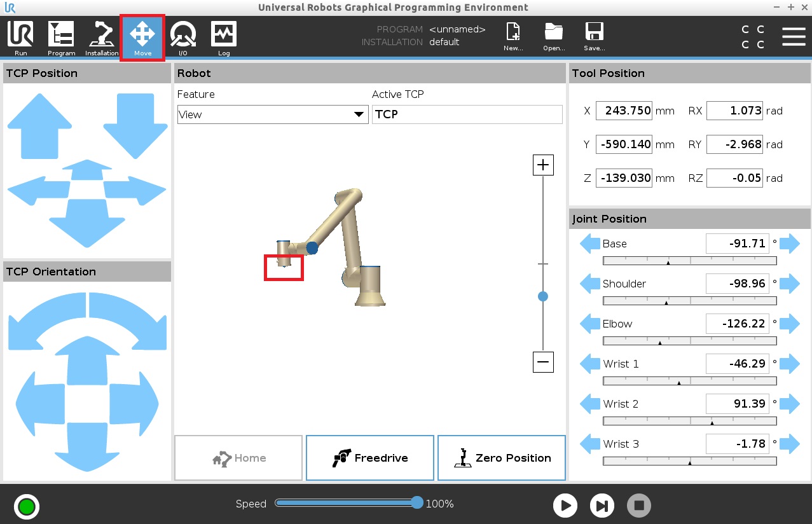Increase the Base joint with right arrow
812x524 pixels.
[x=790, y=244]
